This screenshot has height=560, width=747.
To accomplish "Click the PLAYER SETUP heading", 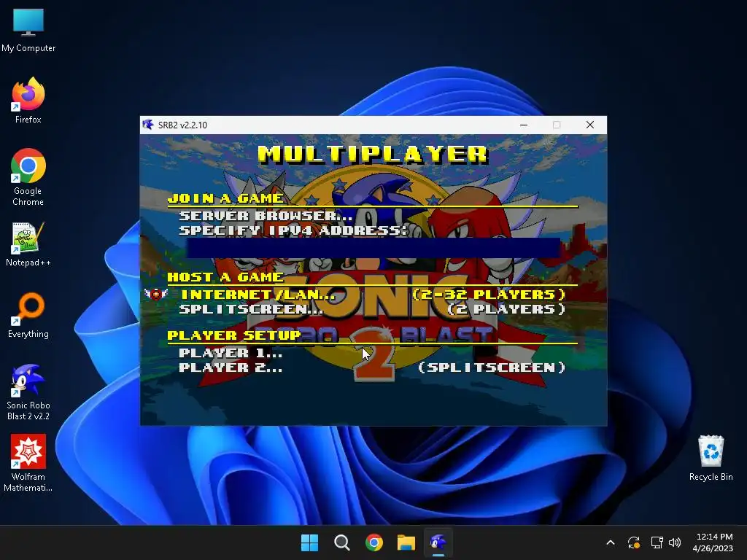I will (234, 335).
